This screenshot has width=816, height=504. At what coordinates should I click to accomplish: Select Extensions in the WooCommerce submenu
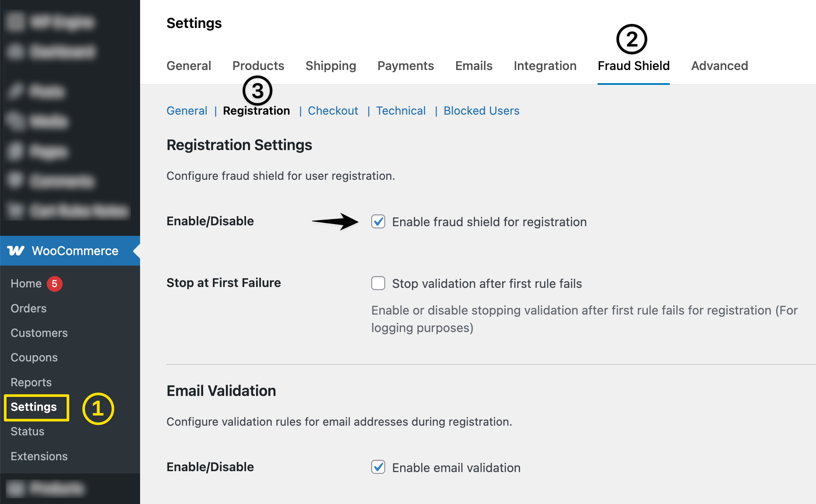pos(39,456)
